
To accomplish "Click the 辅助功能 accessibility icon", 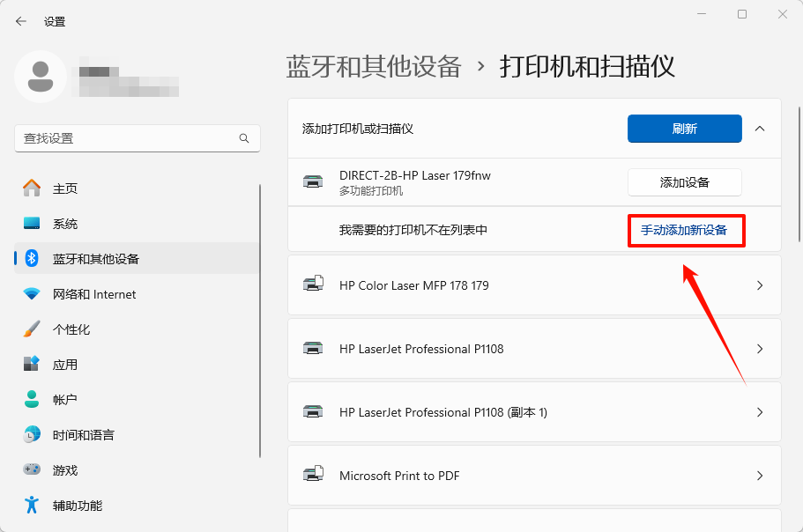I will pyautogui.click(x=32, y=506).
